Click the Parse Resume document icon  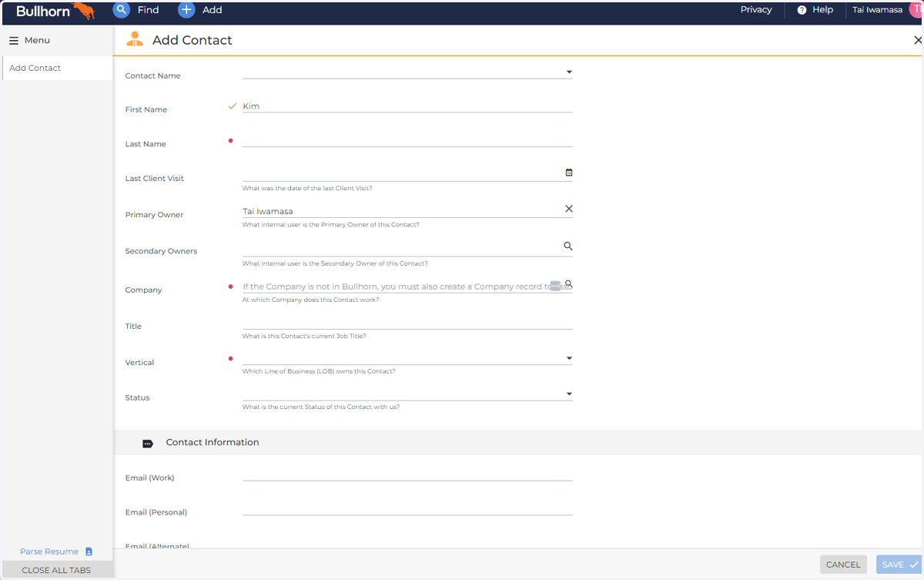[89, 552]
